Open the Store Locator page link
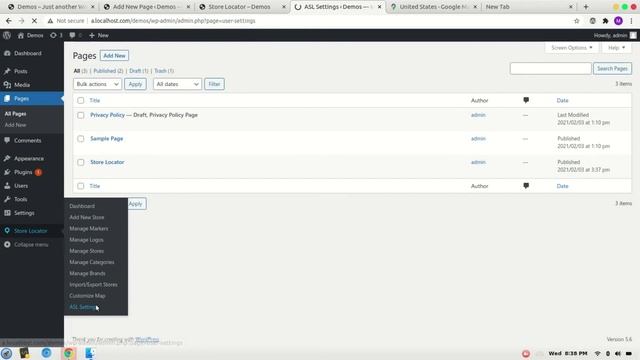Viewport: 640px width, 360px height. click(107, 162)
